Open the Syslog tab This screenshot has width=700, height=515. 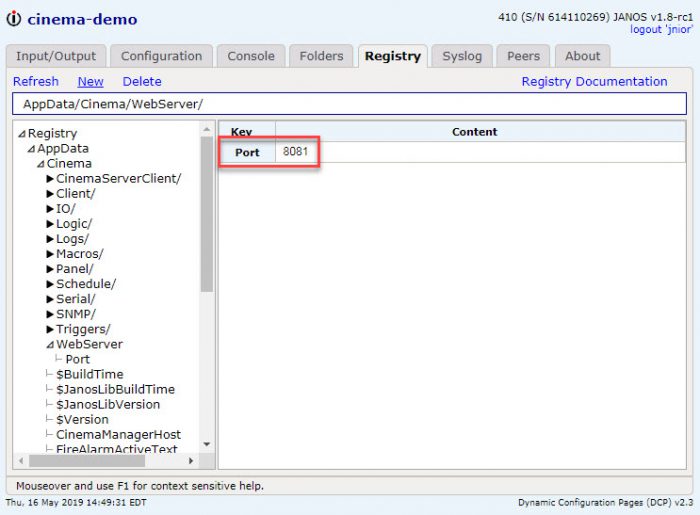[462, 56]
